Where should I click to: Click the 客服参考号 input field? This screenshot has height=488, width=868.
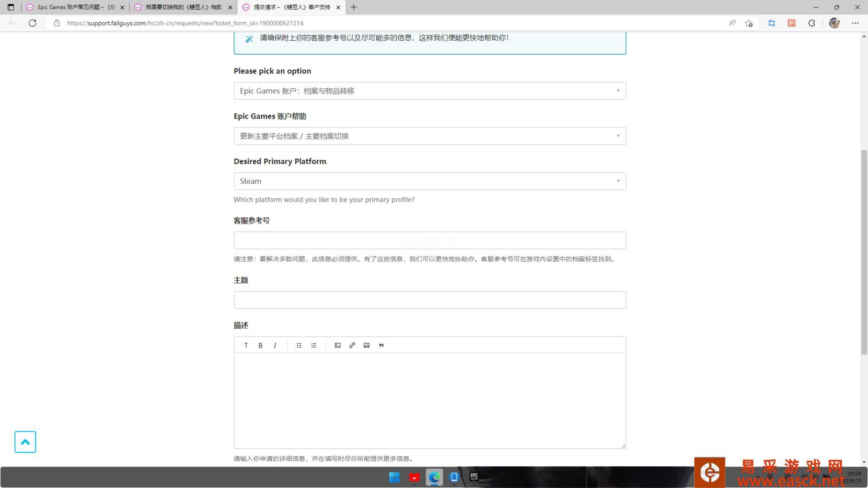click(x=430, y=240)
